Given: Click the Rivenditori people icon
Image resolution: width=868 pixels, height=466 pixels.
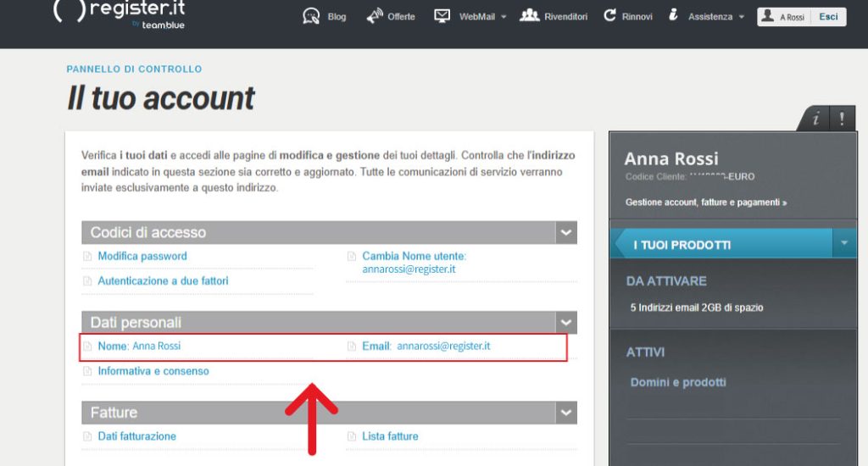Looking at the screenshot, I should tap(530, 15).
